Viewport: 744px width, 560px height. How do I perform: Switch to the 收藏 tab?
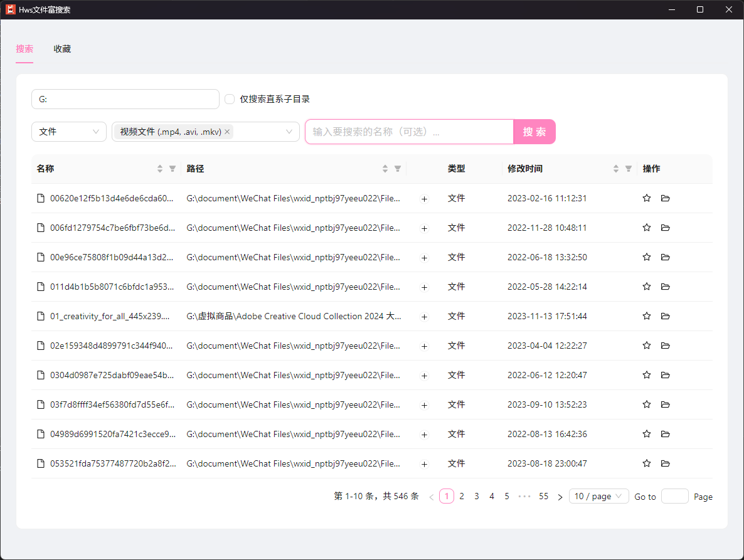(62, 49)
